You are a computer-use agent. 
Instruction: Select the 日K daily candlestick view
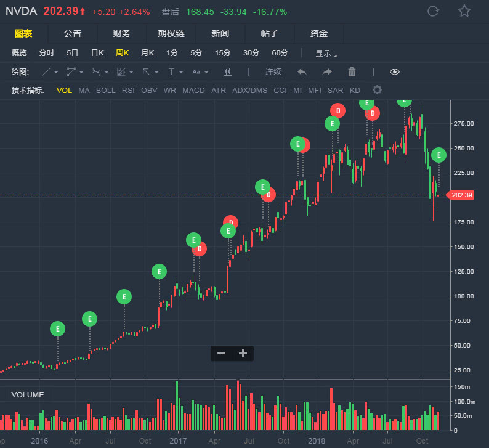[97, 53]
